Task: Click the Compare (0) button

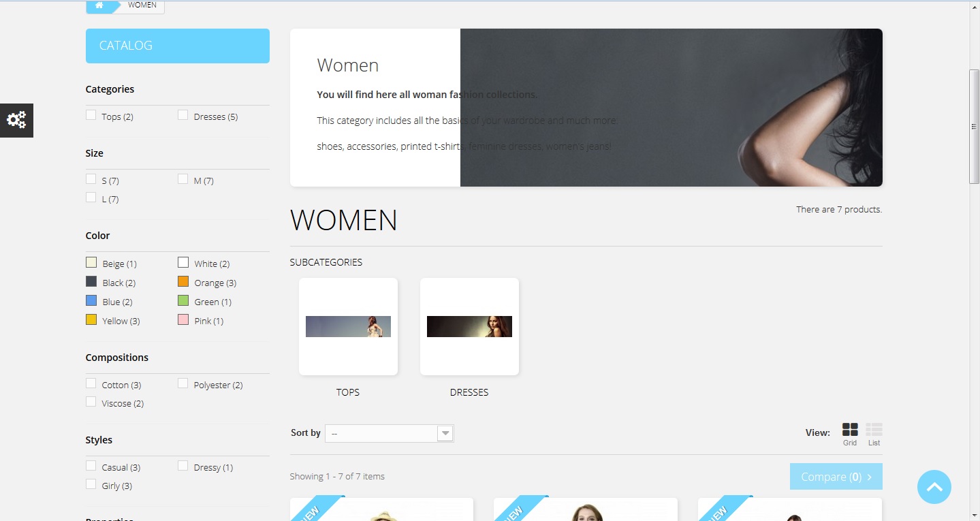Action: point(836,477)
